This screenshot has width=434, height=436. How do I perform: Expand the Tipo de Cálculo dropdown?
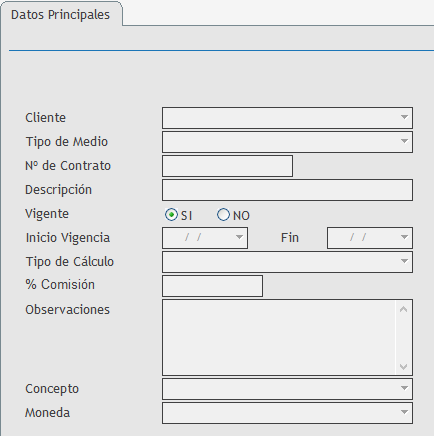pyautogui.click(x=404, y=262)
